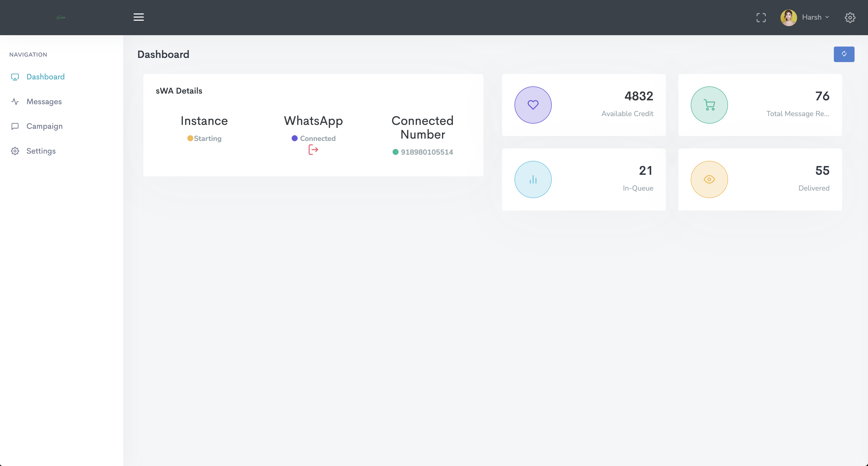Click the purple Connected status dot
The image size is (868, 466).
(295, 138)
